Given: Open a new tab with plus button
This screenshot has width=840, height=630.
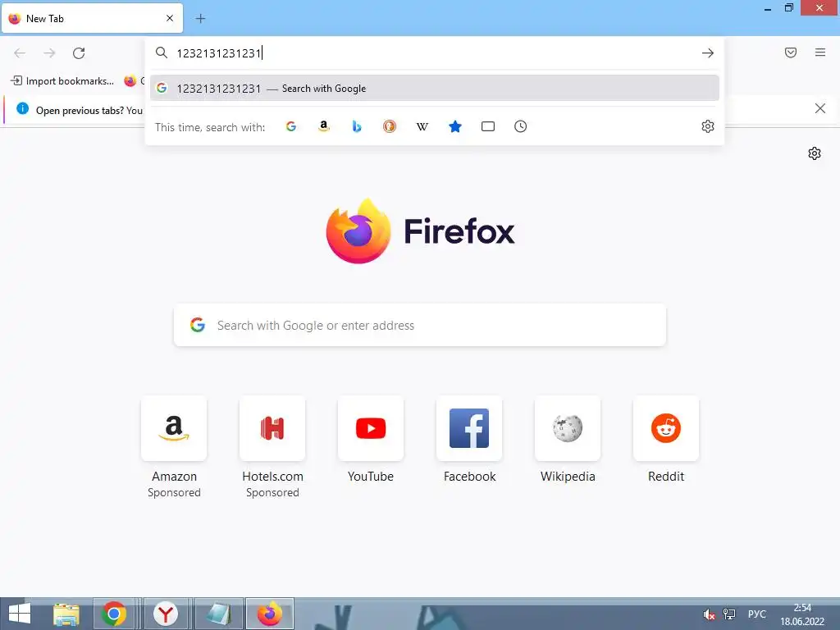Looking at the screenshot, I should click(200, 19).
